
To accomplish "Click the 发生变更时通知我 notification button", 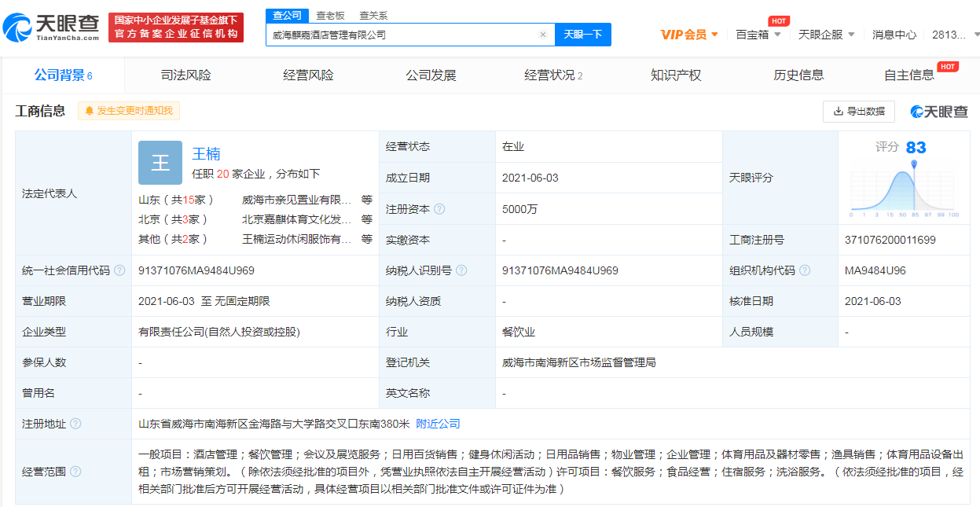I will coord(129,111).
